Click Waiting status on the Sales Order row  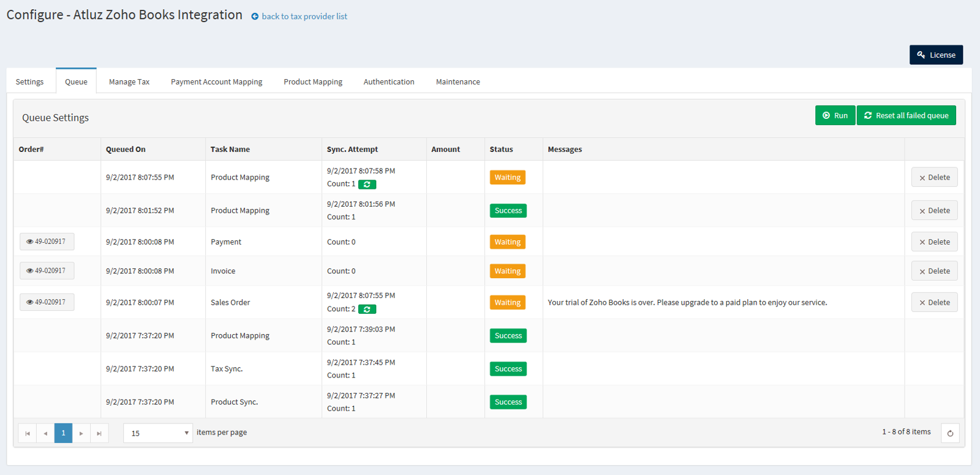pyautogui.click(x=508, y=302)
